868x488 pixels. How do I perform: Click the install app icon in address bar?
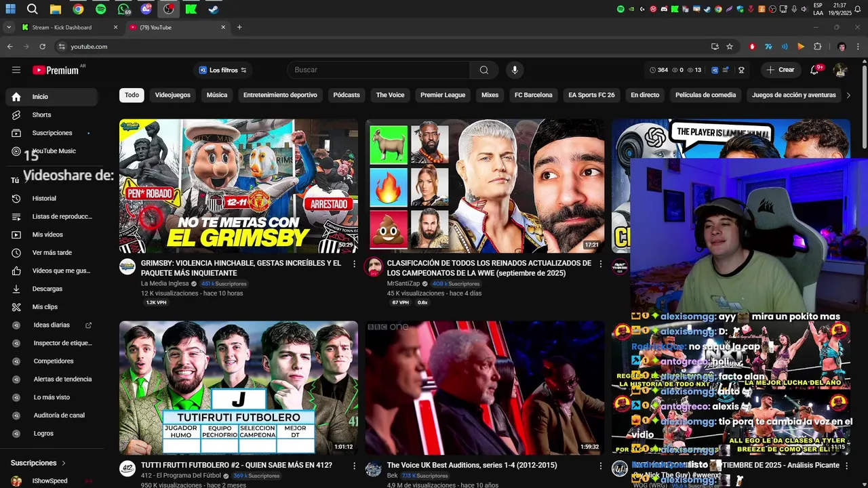coord(715,47)
